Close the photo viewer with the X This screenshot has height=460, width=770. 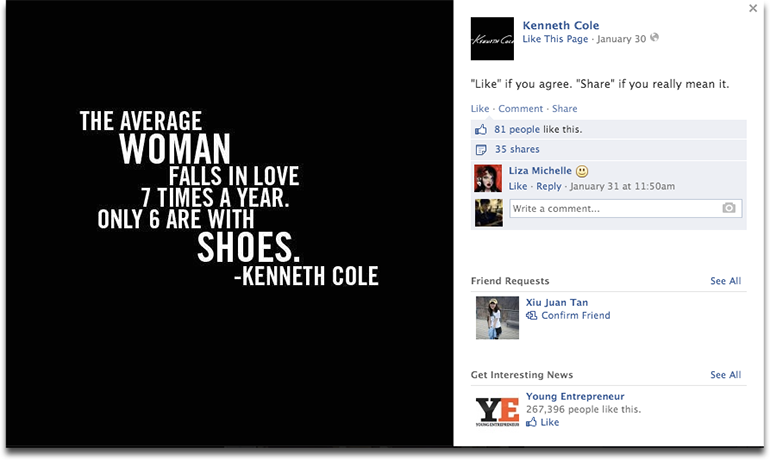753,8
